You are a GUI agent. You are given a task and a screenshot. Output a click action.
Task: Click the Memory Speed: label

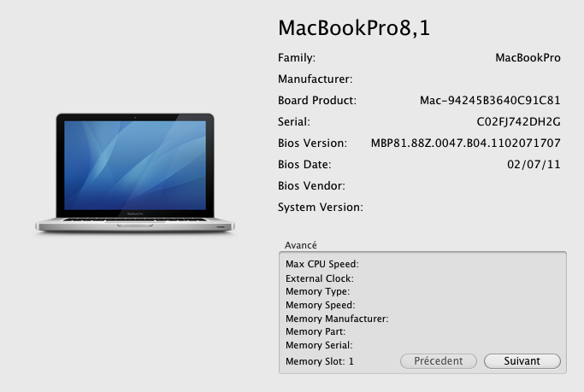coord(321,305)
